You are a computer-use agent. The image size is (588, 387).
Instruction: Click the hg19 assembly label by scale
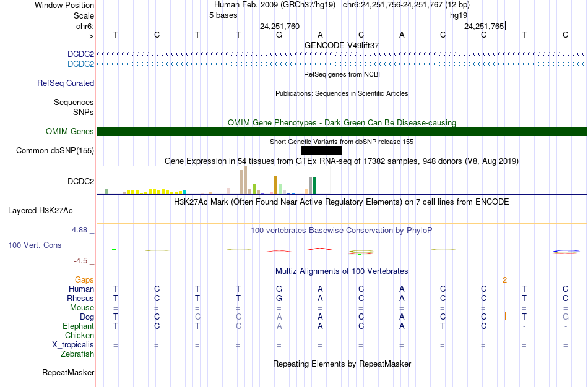459,15
